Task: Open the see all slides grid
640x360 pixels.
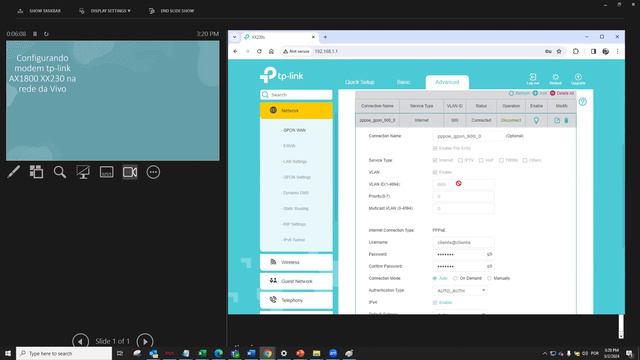Action: tap(36, 172)
